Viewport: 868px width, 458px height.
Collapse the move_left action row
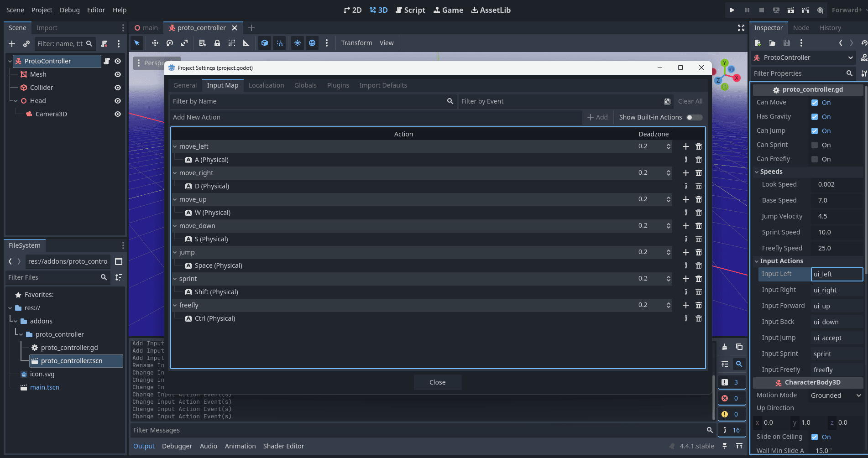(175, 146)
